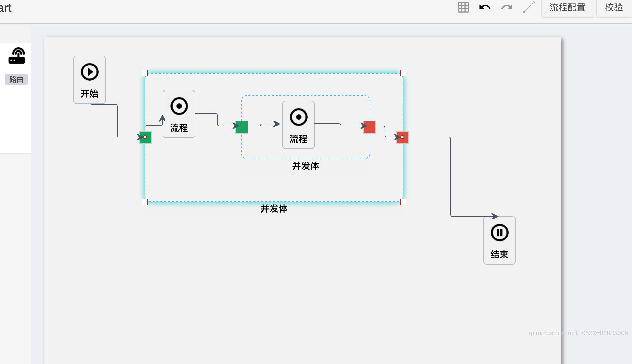
Task: Click the router icon in sidebar
Action: 16,56
